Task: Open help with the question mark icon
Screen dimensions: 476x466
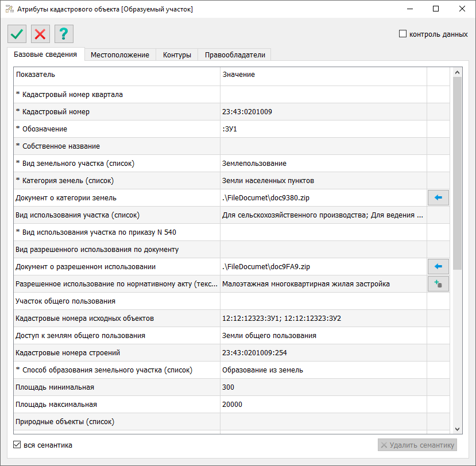Action: click(63, 34)
